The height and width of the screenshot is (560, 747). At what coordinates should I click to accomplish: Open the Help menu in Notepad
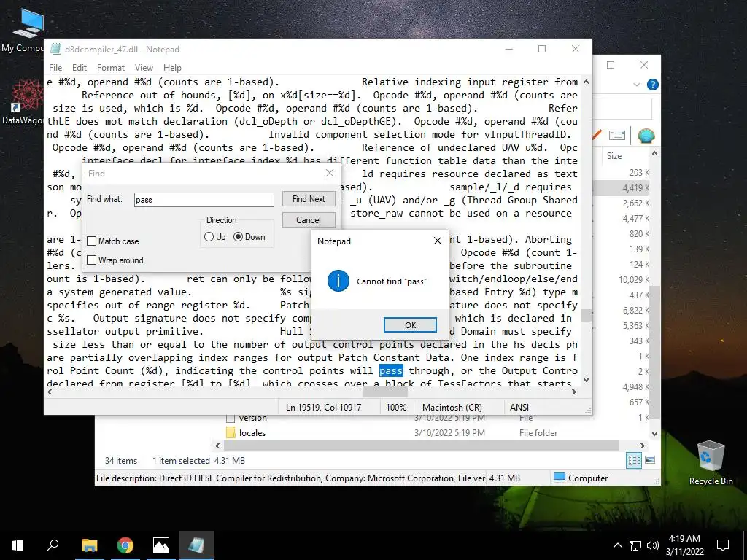pos(172,68)
